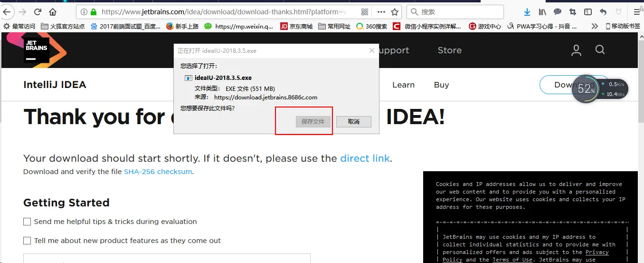Open the 火狐官方站点 bookmark folder
The image size is (644, 263).
pos(63,26)
